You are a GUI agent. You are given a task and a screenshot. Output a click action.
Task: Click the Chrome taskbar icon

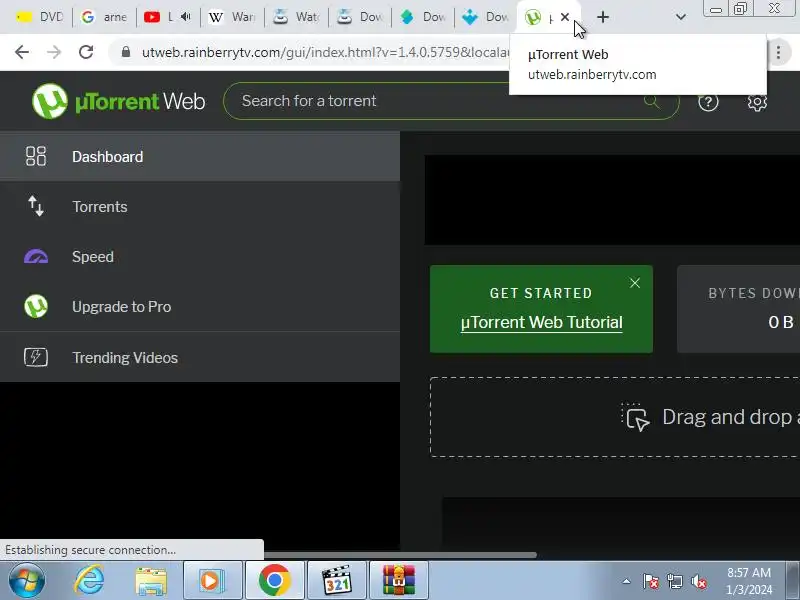click(x=274, y=581)
